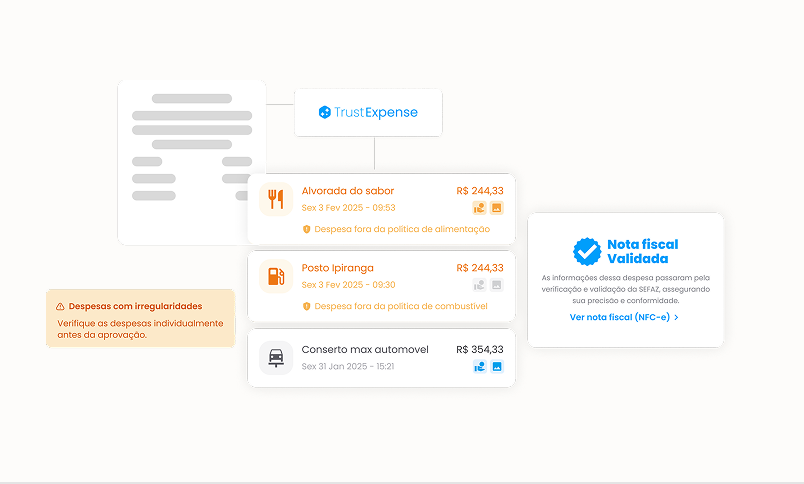
Task: Click the warning triangle in the irregularidades alert
Action: [61, 306]
